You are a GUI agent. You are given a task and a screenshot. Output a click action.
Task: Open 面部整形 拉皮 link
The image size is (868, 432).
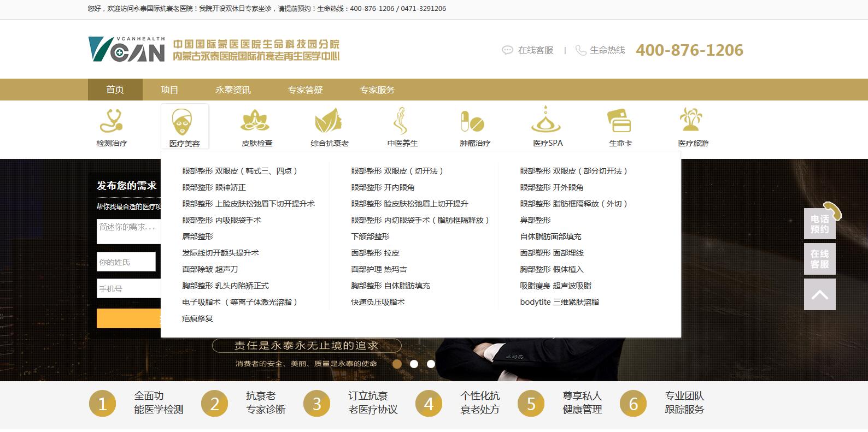[x=375, y=253]
